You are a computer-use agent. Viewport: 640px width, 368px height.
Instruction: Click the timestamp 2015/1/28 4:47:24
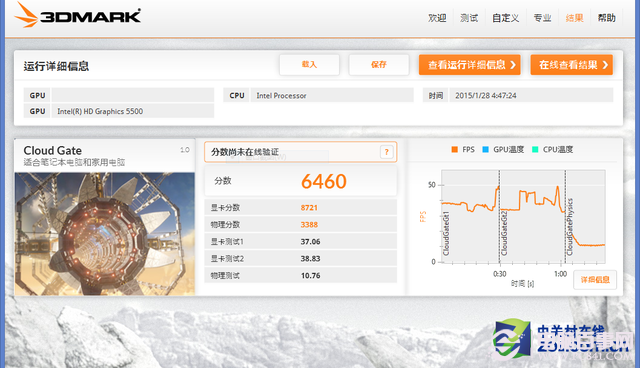pos(486,95)
